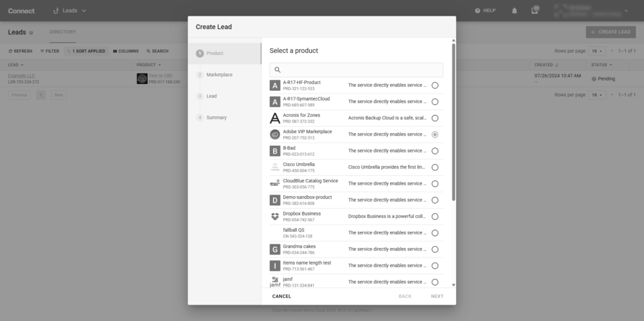The image size is (644, 321).
Task: Click the Adobe VIP Marketplace product icon
Action: point(275,134)
